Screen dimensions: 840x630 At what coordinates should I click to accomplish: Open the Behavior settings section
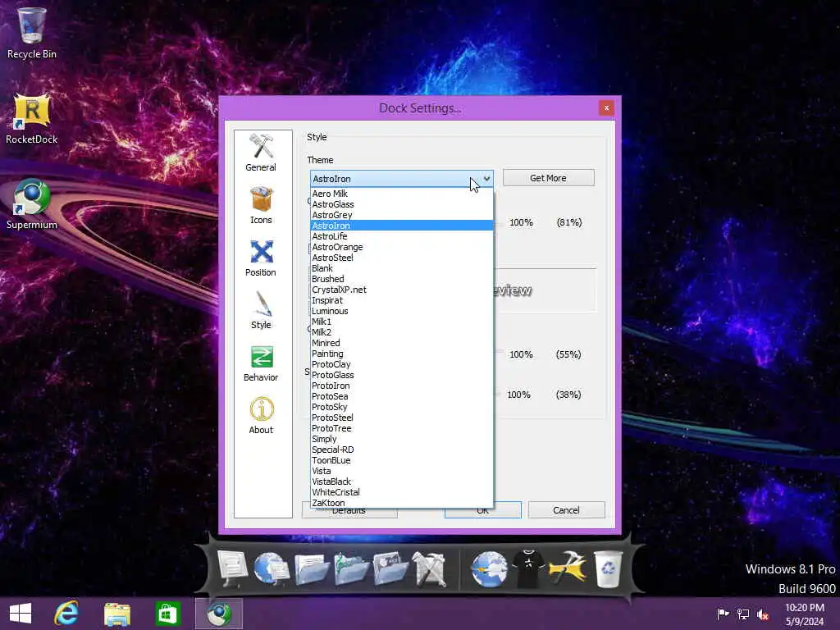(261, 363)
